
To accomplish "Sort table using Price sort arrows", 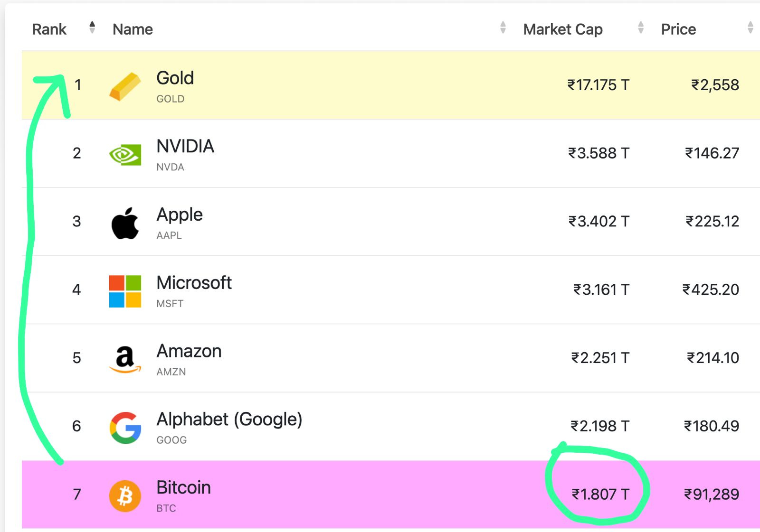I will pos(750,28).
